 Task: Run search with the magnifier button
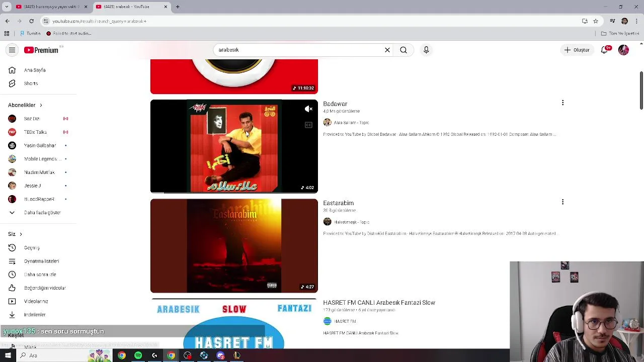(404, 50)
